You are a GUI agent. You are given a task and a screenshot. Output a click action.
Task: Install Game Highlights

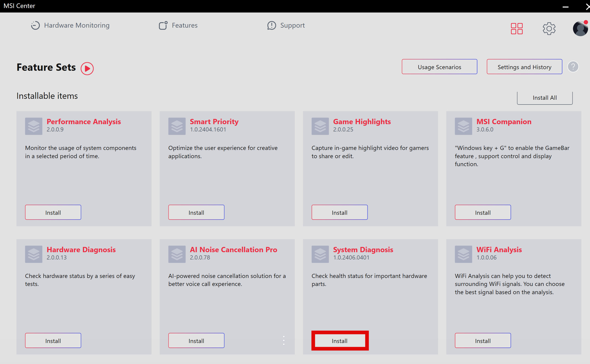339,212
